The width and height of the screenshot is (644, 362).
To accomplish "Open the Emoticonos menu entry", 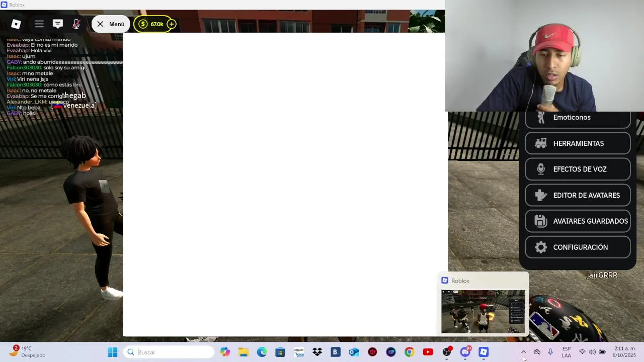I will pos(578,118).
